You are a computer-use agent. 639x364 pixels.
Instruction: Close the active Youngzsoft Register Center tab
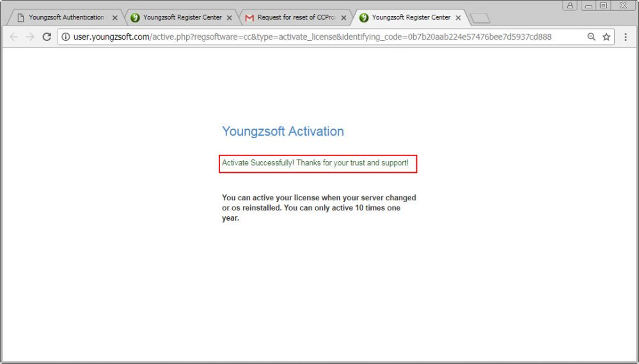[x=458, y=18]
